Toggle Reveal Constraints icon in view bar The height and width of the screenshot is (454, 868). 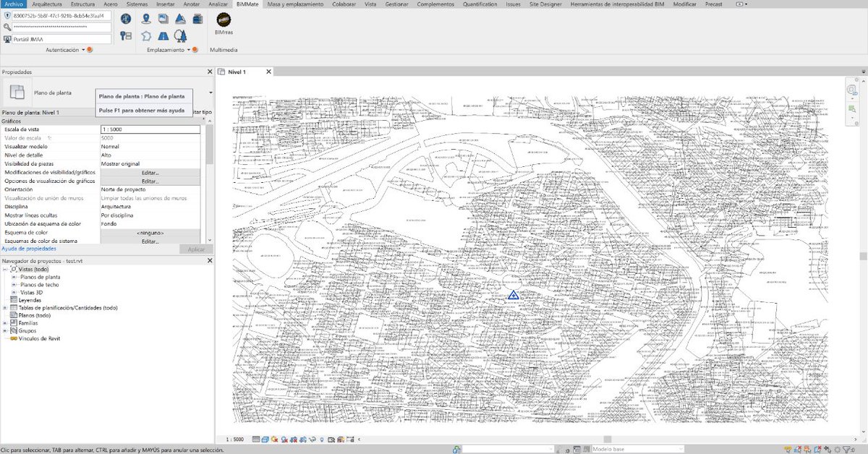[x=350, y=439]
